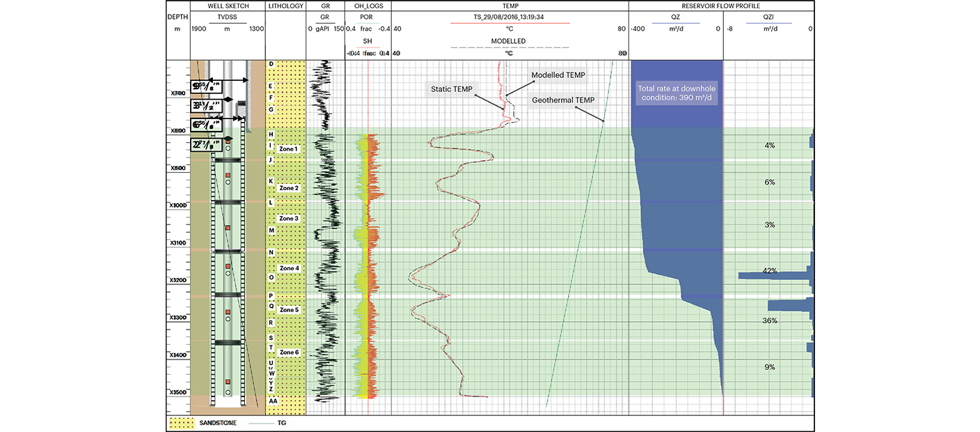Click the LITHOLOGY column header

click(x=285, y=6)
